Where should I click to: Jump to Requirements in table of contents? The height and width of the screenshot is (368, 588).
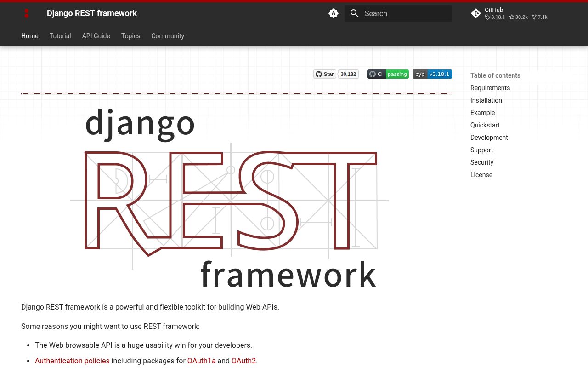pyautogui.click(x=490, y=88)
